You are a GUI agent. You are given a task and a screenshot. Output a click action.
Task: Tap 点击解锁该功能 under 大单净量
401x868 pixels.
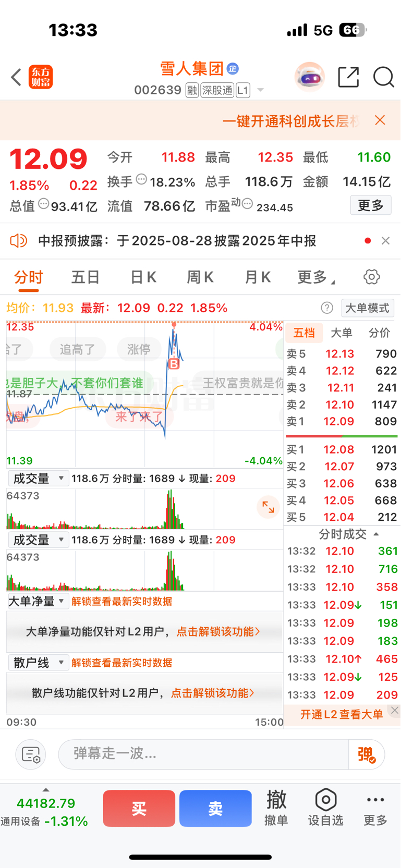click(x=218, y=632)
